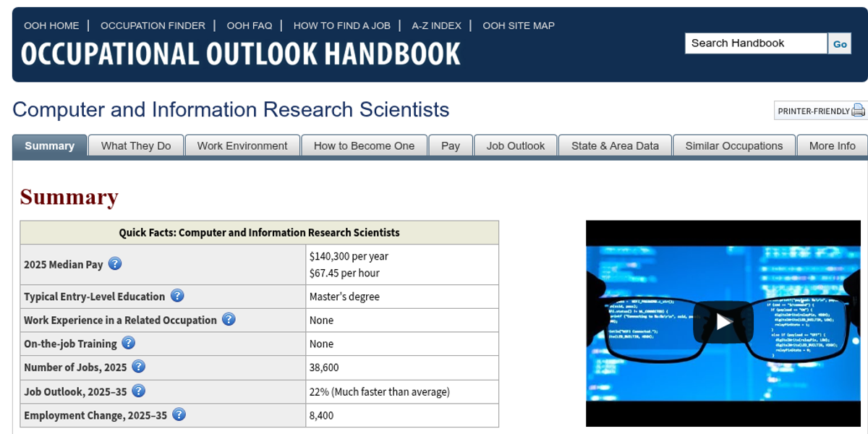Click the Go search button
The width and height of the screenshot is (868, 434).
tap(840, 43)
